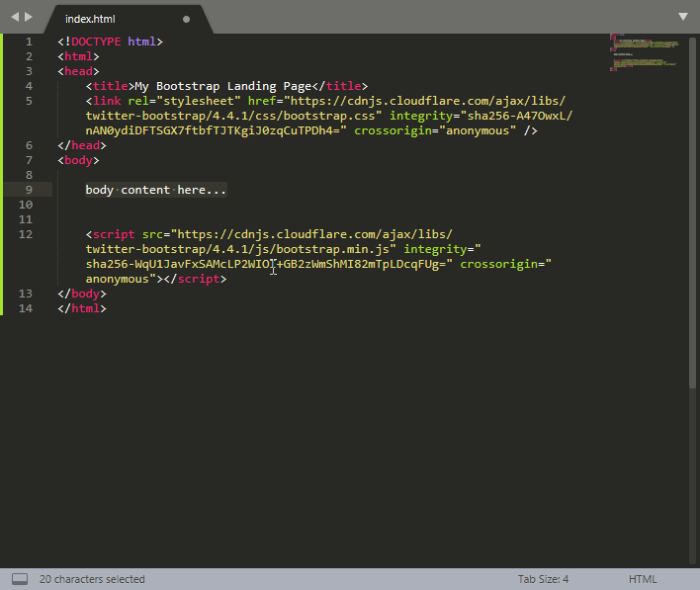The width and height of the screenshot is (700, 590).
Task: Click the opening body tag on line 7
Action: [x=78, y=160]
